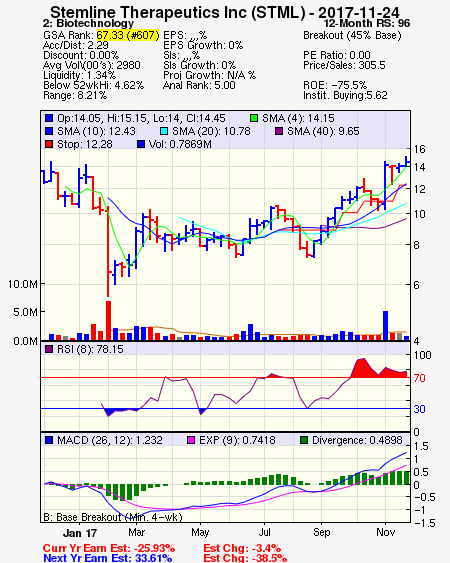Image resolution: width=450 pixels, height=563 pixels.
Task: Click the green Divergence legend swatch
Action: 304,440
